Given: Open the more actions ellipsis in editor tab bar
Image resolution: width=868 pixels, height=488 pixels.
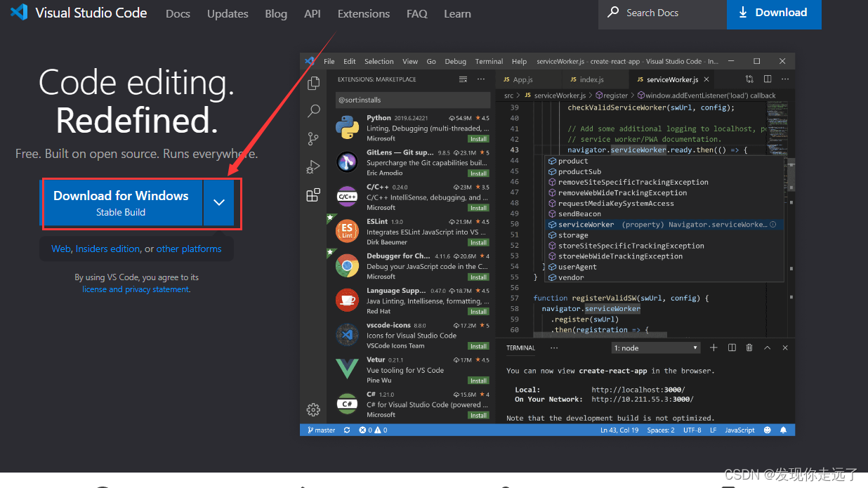Looking at the screenshot, I should (x=785, y=79).
